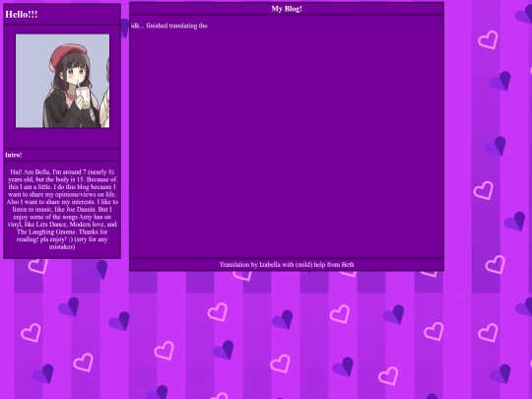Click the "Translation by Izabella" footer text

point(287,265)
